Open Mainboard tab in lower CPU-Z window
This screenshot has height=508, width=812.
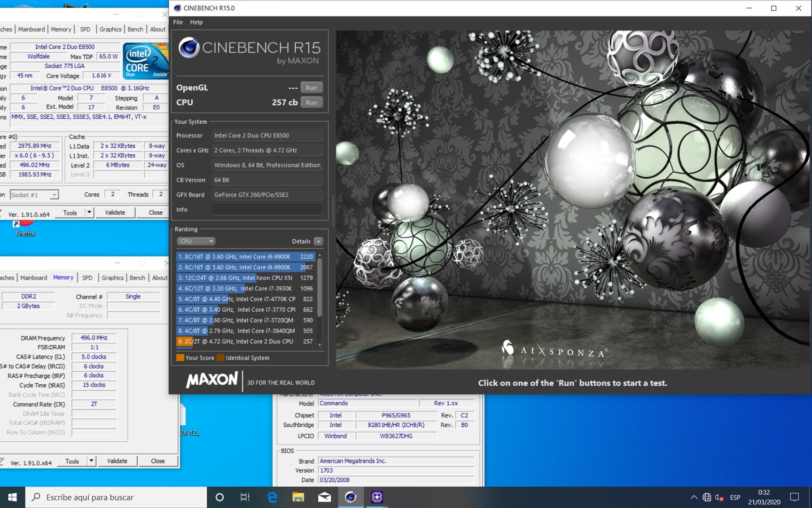(33, 278)
